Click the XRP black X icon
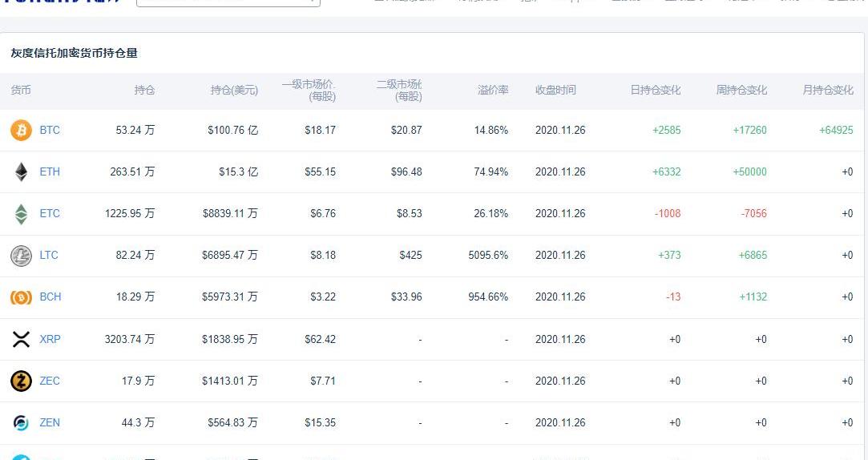868x460 pixels. coord(21,339)
